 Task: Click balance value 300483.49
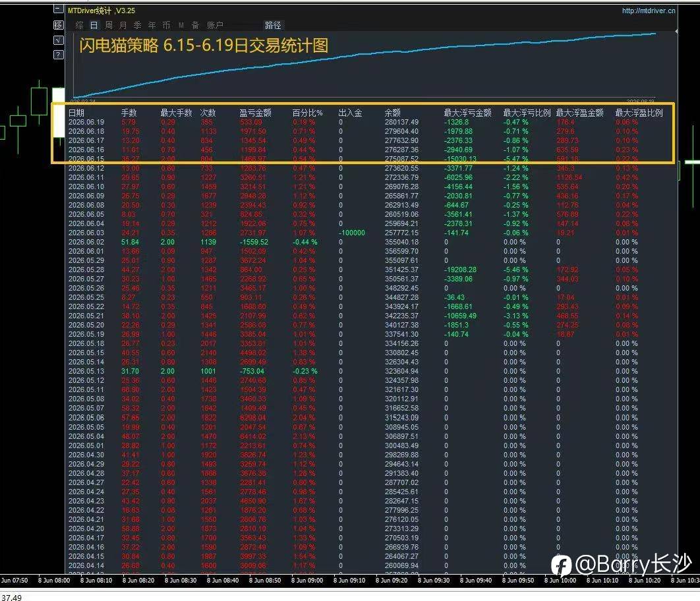[x=401, y=445]
